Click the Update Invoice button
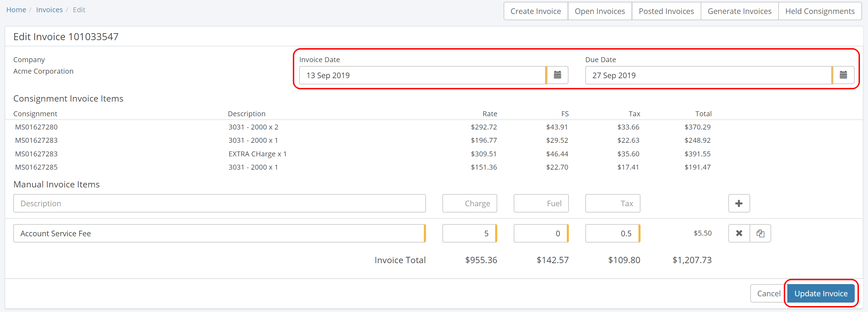868x312 pixels. point(821,294)
